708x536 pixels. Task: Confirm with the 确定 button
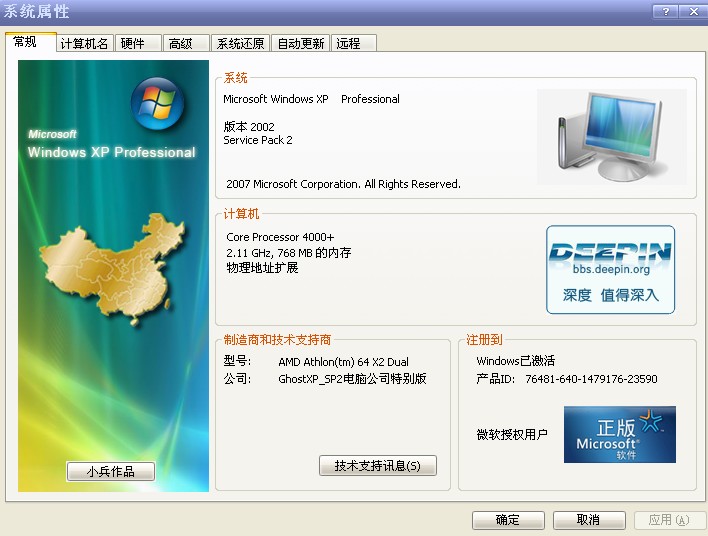pyautogui.click(x=508, y=520)
